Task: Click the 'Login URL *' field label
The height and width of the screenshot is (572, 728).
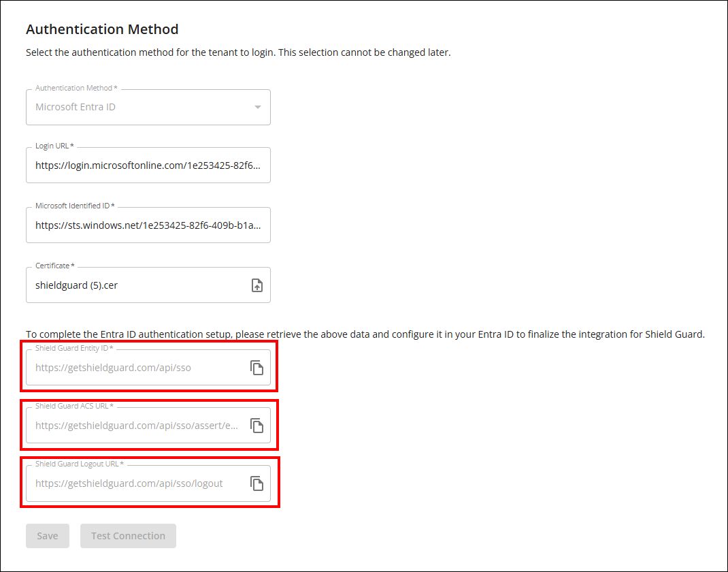Action: (54, 146)
